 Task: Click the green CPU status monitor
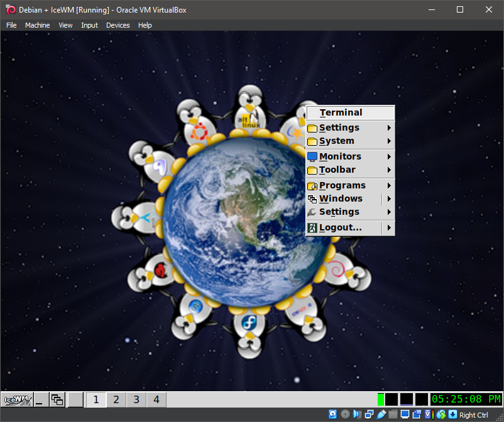(x=381, y=399)
